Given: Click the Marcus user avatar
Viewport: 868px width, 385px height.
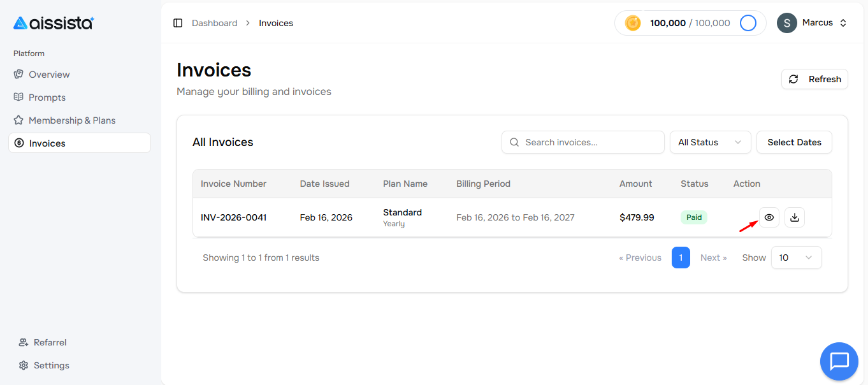Looking at the screenshot, I should (x=786, y=23).
